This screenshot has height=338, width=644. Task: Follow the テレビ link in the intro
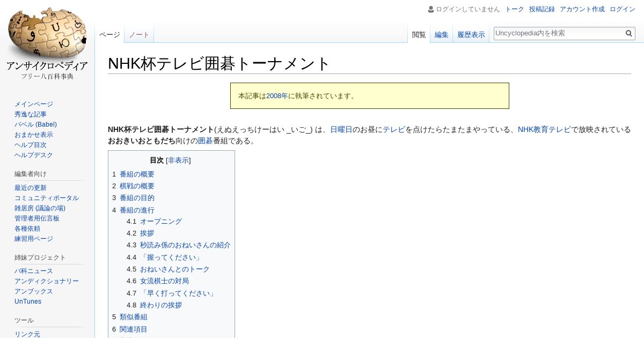tap(394, 129)
